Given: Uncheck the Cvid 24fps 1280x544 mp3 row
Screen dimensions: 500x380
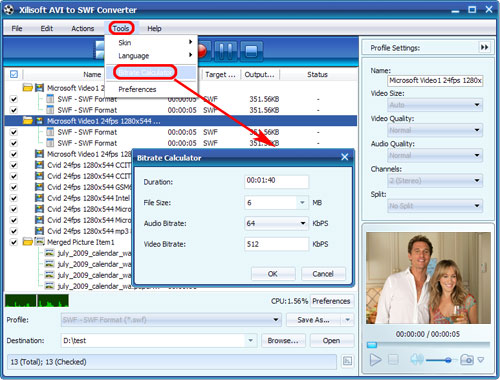Looking at the screenshot, I should [x=13, y=231].
